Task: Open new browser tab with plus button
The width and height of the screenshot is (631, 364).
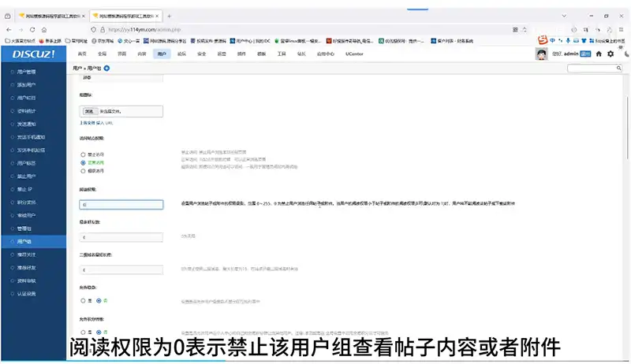Action: coord(170,16)
